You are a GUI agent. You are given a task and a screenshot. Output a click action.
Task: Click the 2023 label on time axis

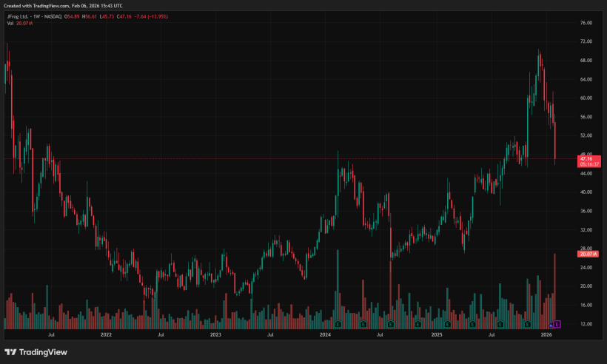point(215,335)
